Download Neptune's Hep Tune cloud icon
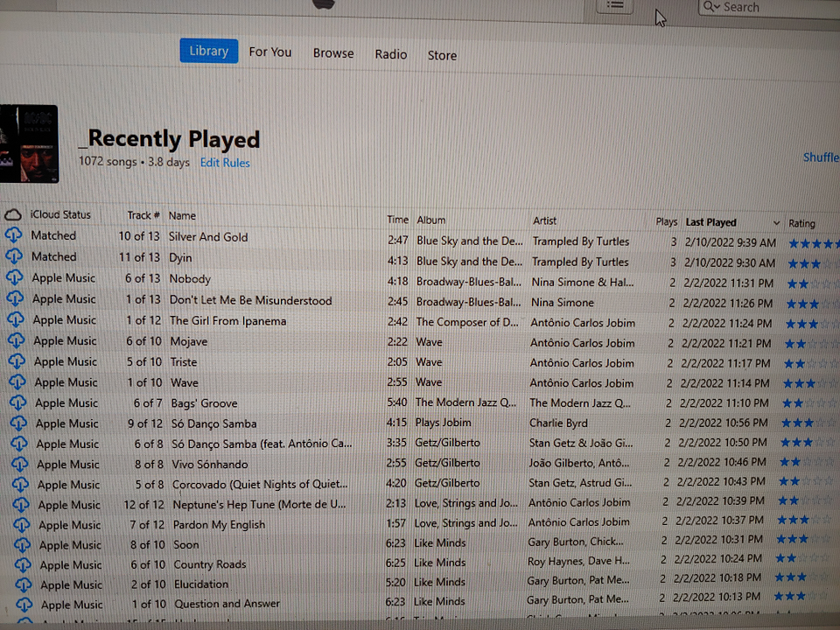Viewport: 840px width, 630px height. 21,504
